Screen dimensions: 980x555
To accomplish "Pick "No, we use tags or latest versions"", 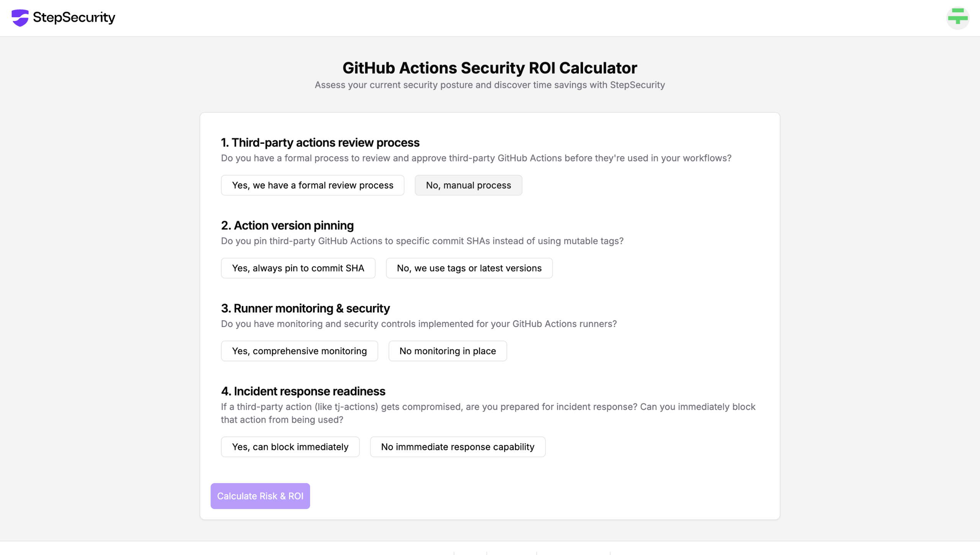I will click(469, 268).
